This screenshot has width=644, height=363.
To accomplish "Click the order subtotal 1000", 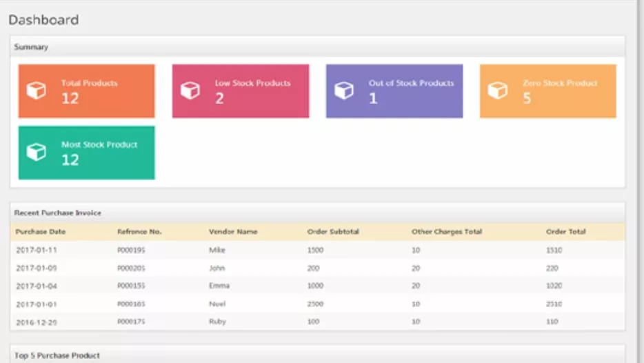I will coord(315,286).
